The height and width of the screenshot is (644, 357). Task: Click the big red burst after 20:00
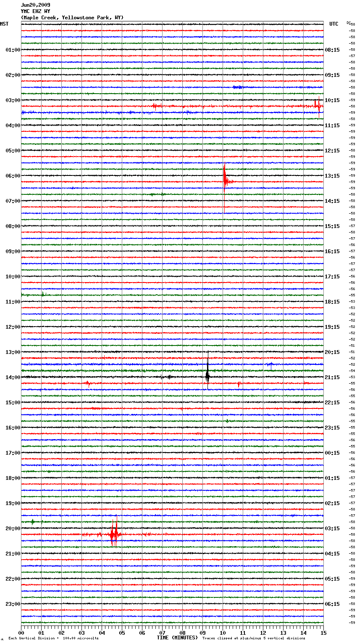(x=114, y=534)
